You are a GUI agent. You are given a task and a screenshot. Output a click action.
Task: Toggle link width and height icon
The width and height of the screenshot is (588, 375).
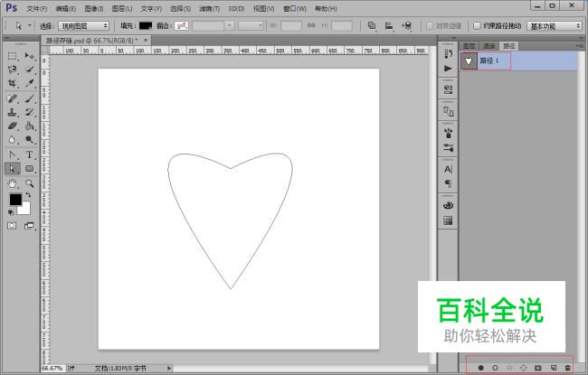(311, 25)
